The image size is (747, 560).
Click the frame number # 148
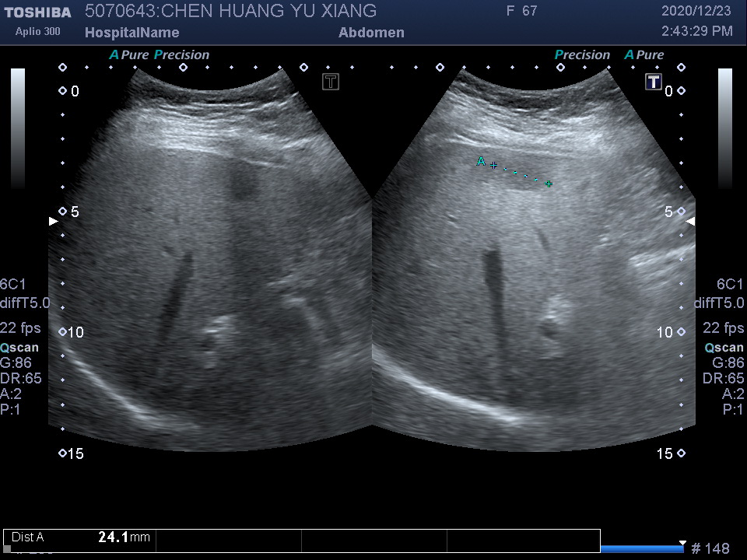point(710,549)
